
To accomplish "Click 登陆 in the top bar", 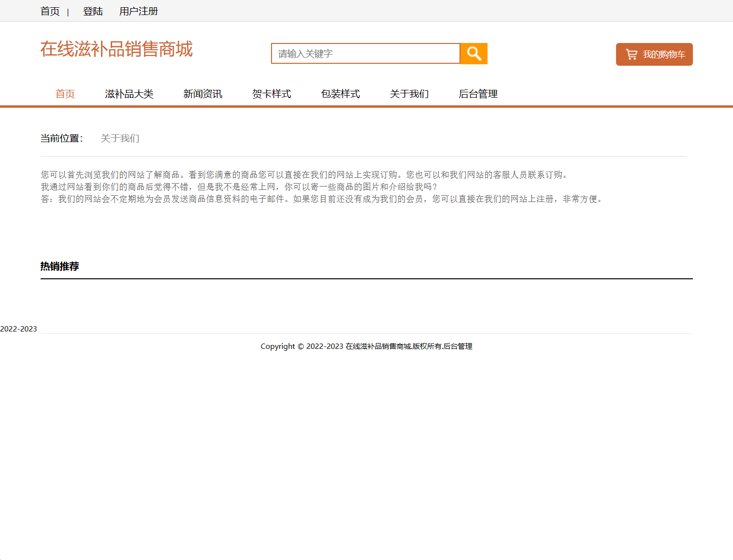I will click(93, 11).
